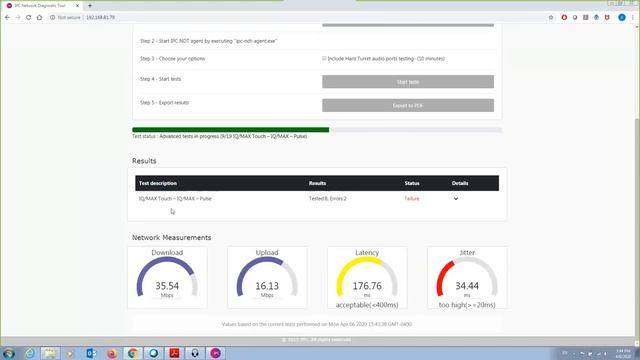The height and width of the screenshot is (360, 640).
Task: Click the taskbar clock
Action: point(623,353)
